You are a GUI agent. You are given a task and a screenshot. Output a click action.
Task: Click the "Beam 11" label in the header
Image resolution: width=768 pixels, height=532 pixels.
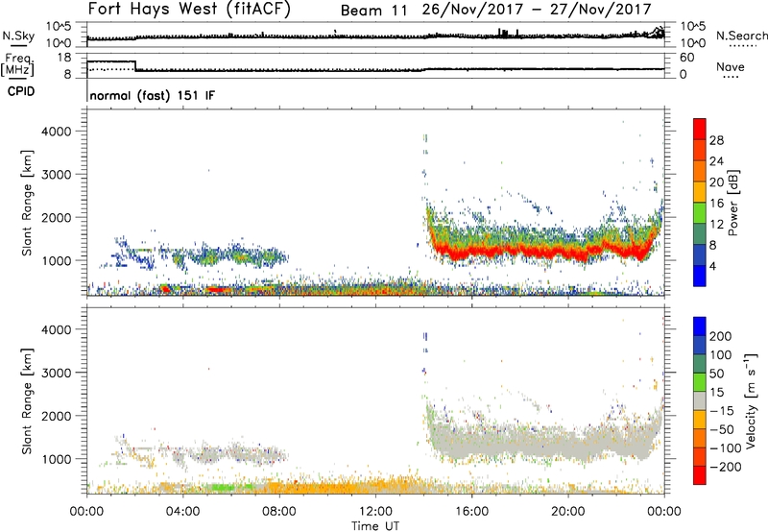373,11
